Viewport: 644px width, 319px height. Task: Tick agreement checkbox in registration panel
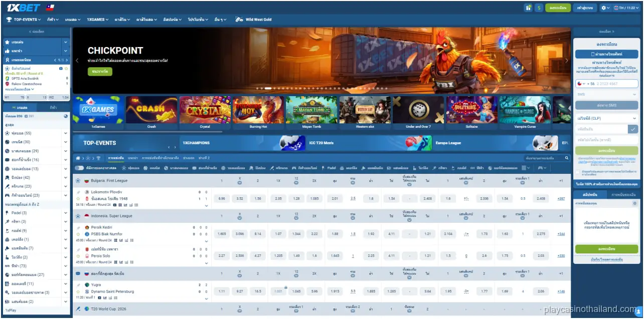[578, 172]
